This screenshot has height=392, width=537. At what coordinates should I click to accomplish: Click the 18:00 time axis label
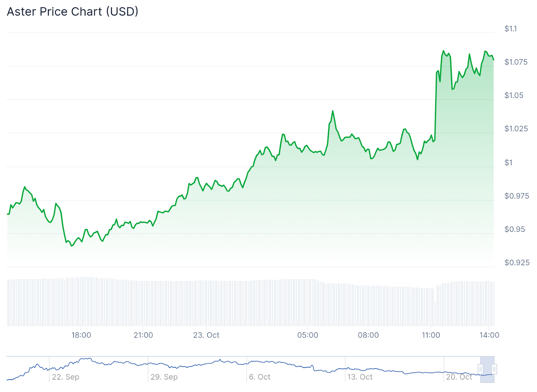click(x=81, y=335)
